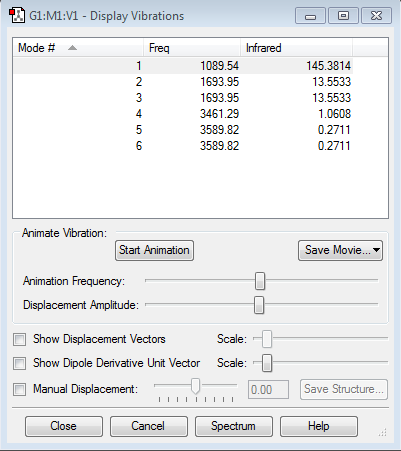This screenshot has width=401, height=451.
Task: Select vibration mode 1 at 1089.54
Action: coord(183,66)
